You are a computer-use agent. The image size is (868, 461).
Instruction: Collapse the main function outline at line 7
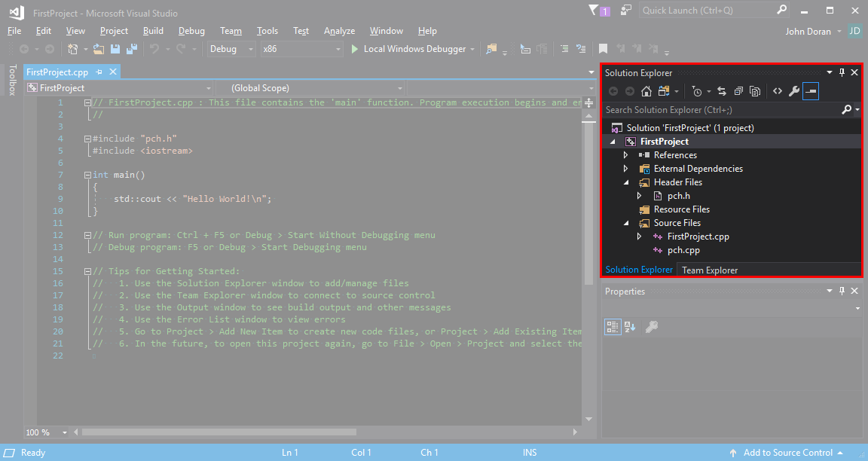[x=87, y=175]
